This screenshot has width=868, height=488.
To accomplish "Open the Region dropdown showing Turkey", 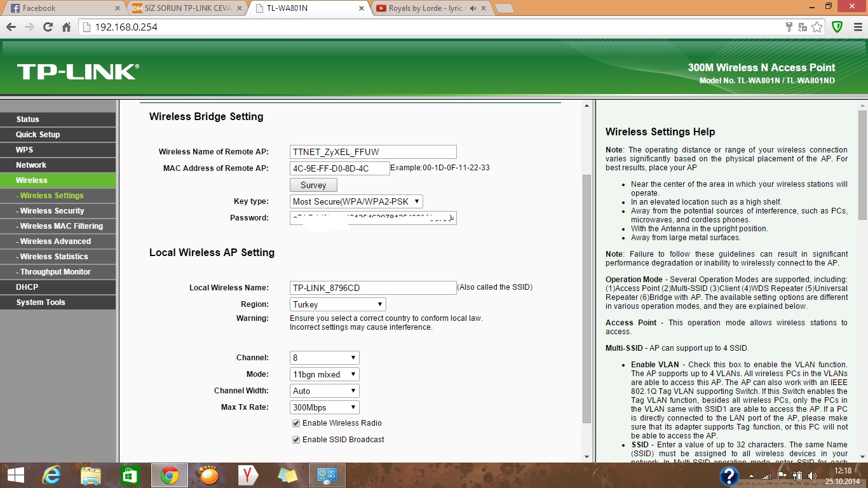I will tap(338, 304).
